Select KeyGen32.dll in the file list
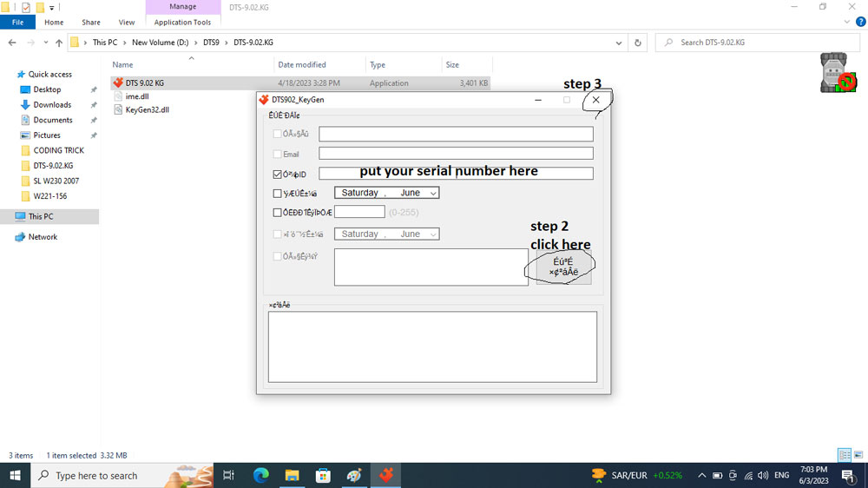The height and width of the screenshot is (488, 868). (147, 110)
